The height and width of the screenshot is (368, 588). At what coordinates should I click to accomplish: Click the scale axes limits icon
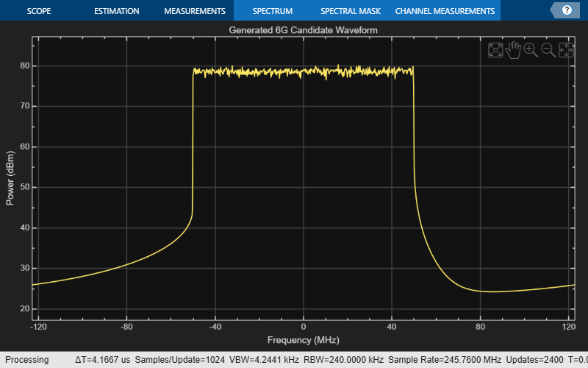tap(566, 50)
